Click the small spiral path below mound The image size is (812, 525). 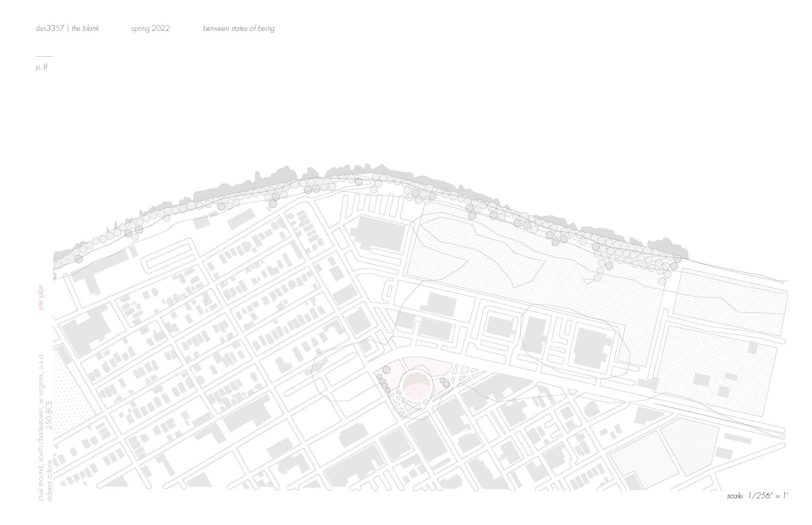(x=398, y=398)
